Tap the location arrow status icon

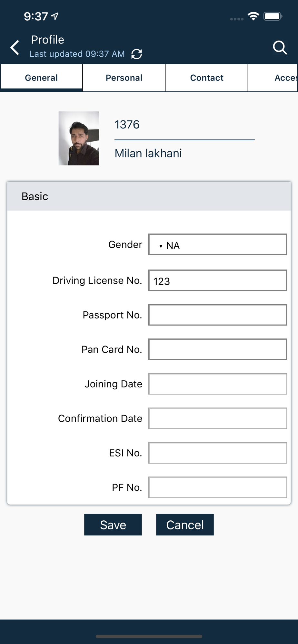tap(55, 16)
